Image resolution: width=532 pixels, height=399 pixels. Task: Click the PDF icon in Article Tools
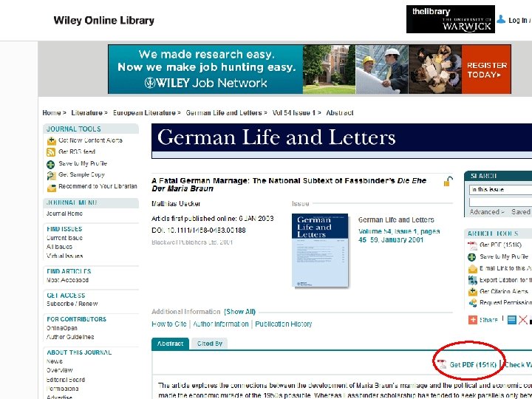click(472, 245)
